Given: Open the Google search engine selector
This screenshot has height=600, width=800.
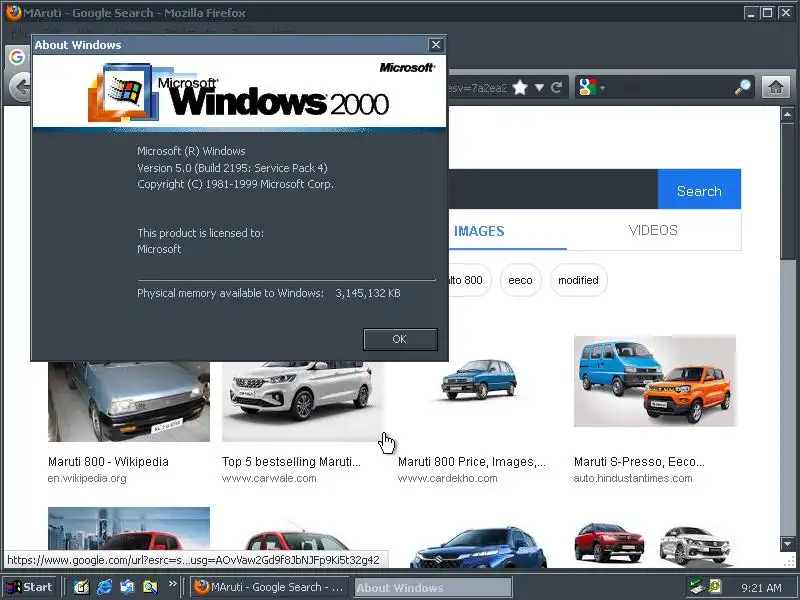Looking at the screenshot, I should (x=591, y=88).
